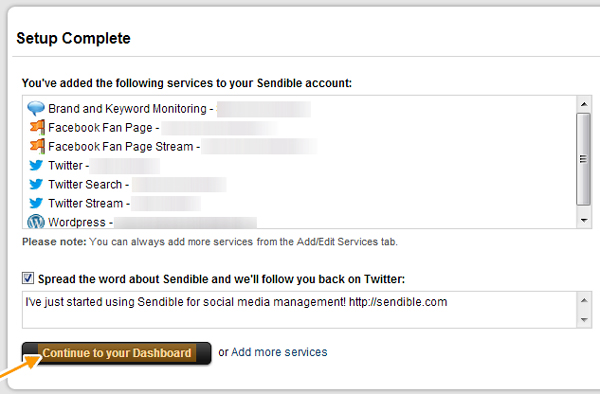Click the Wordpress logo icon
600x394 pixels.
pyautogui.click(x=36, y=221)
